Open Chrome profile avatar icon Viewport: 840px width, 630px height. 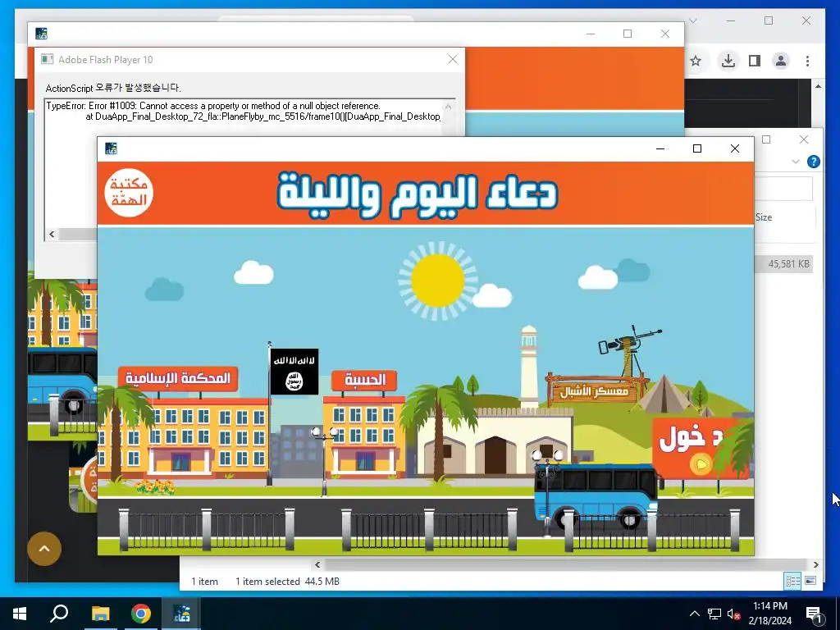(x=781, y=61)
